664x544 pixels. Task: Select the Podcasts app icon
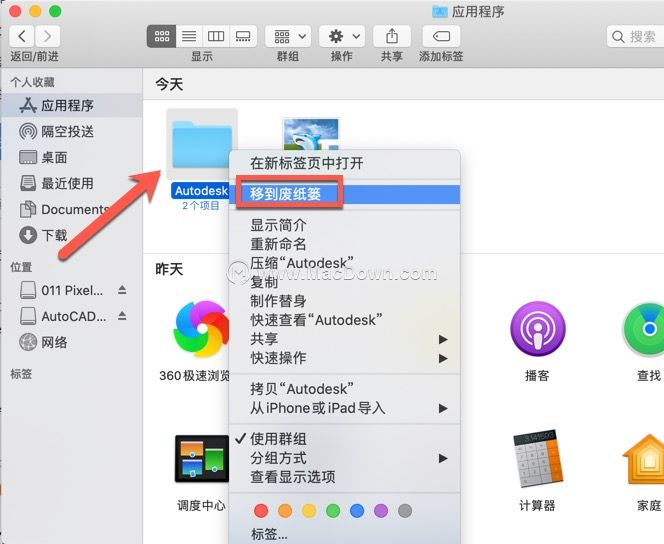537,329
